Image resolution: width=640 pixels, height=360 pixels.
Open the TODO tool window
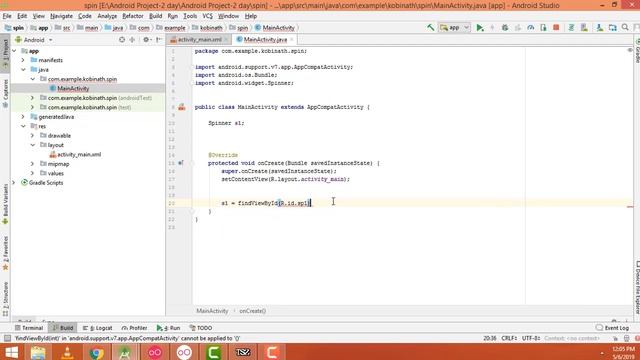click(x=201, y=328)
